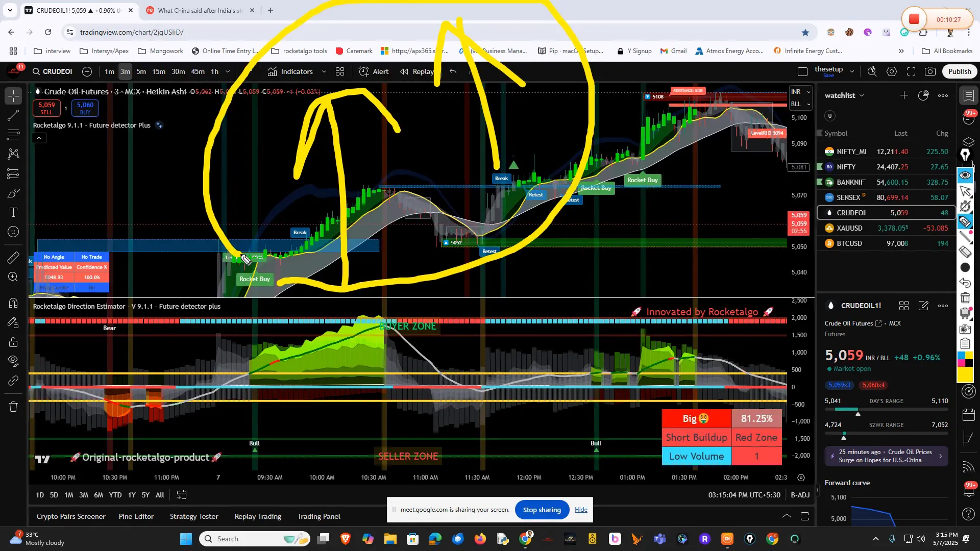Viewport: 980px width, 551px height.
Task: Select the crosshair cursor tool
Action: coord(14,96)
